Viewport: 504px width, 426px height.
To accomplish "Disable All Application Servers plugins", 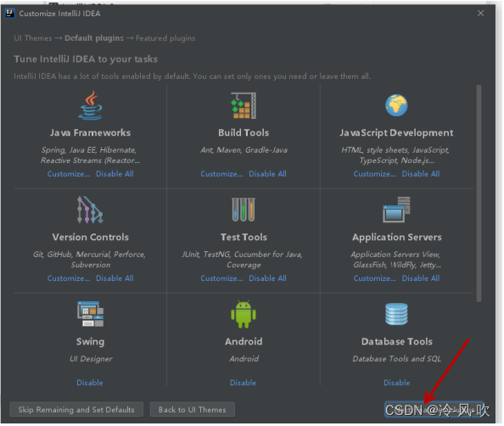I will pyautogui.click(x=421, y=278).
